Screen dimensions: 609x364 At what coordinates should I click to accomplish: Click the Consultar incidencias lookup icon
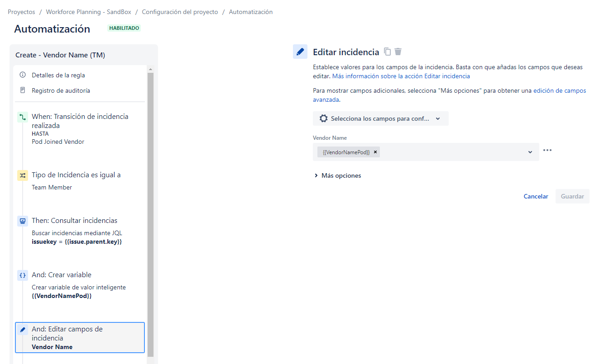(x=23, y=221)
